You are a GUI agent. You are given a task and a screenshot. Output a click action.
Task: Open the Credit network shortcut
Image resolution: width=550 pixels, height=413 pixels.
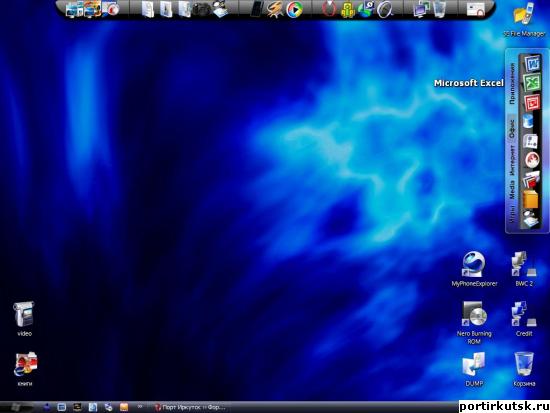coord(524,319)
